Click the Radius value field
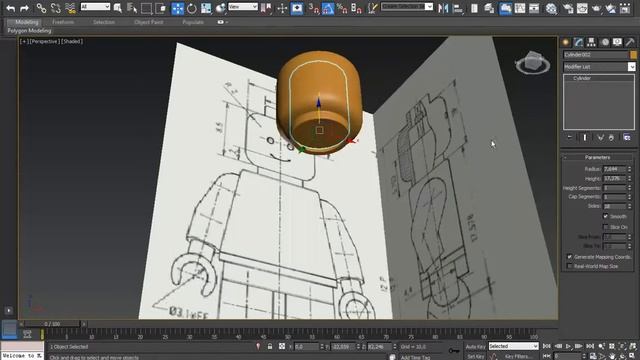The width and height of the screenshot is (640, 360). pos(614,169)
